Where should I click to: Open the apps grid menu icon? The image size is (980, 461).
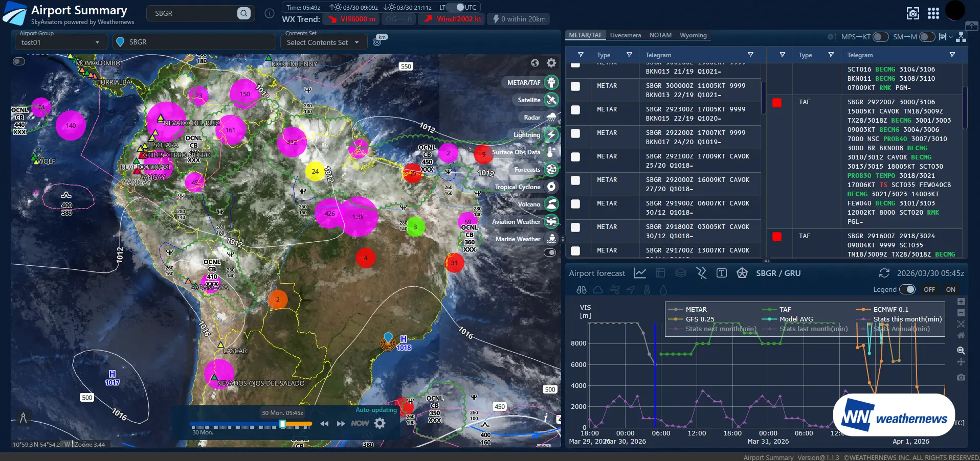933,13
